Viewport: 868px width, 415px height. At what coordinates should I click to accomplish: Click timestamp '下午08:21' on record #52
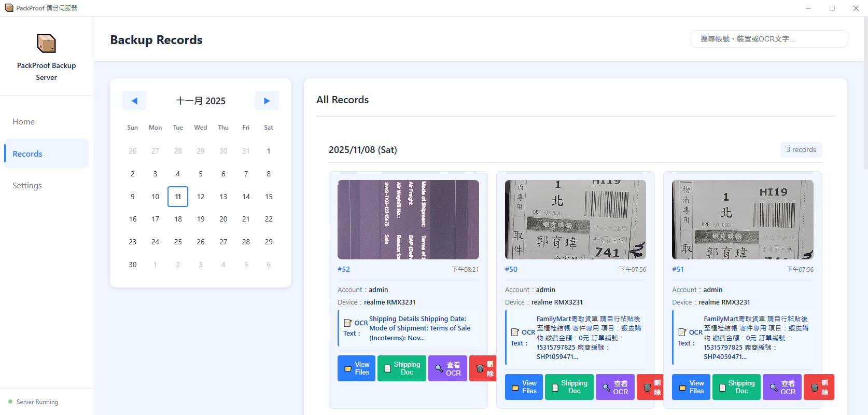coord(466,270)
